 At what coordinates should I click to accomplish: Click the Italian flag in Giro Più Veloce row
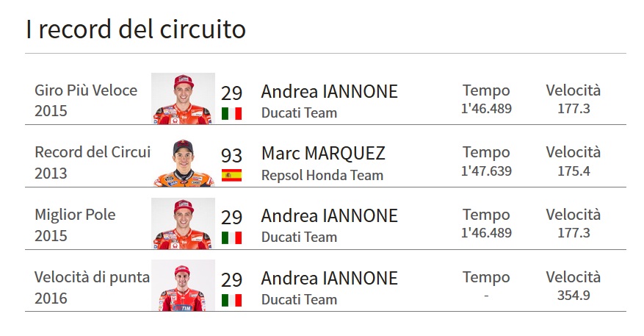[x=231, y=113]
